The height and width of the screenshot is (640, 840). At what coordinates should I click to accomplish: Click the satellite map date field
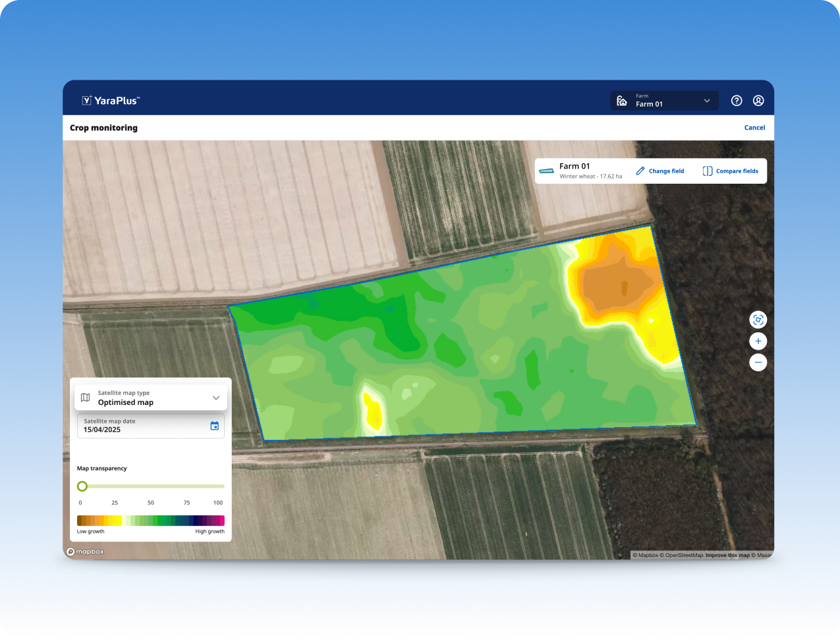(142, 426)
